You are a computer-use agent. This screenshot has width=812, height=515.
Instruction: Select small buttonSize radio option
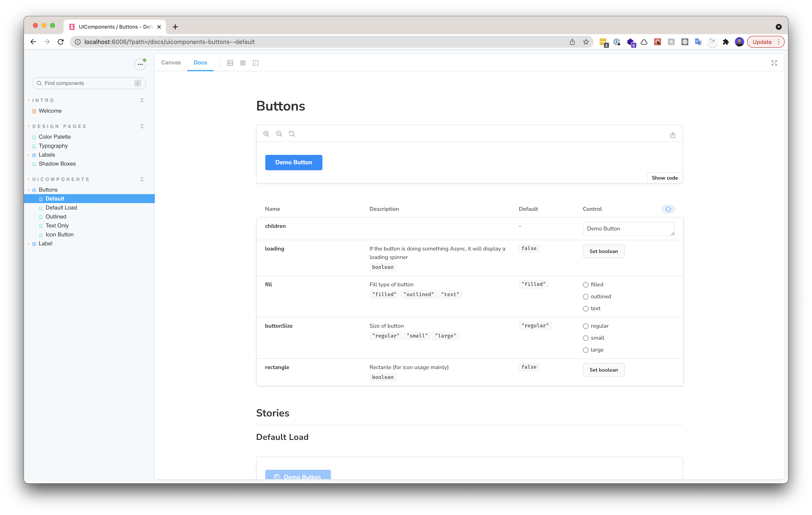(x=586, y=338)
